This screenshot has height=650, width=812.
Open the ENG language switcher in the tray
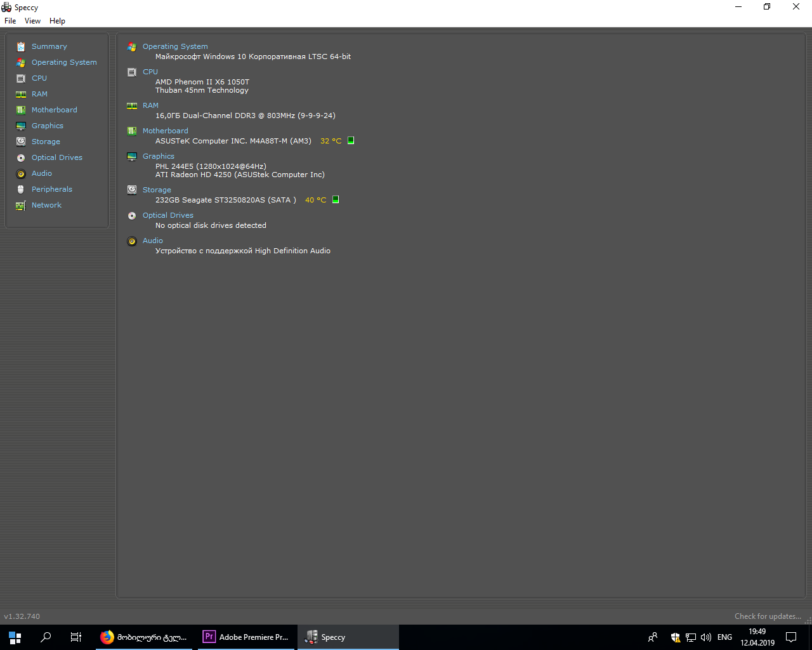(x=724, y=637)
